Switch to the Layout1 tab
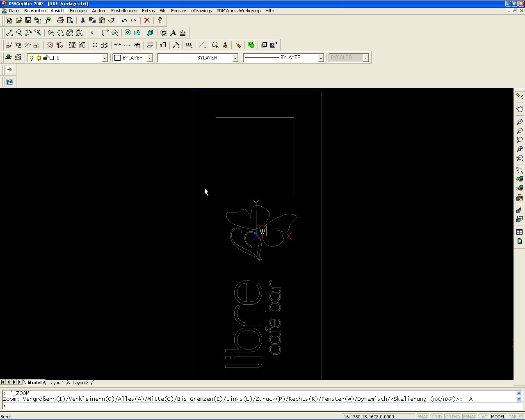The height and width of the screenshot is (420, 525). (56, 383)
